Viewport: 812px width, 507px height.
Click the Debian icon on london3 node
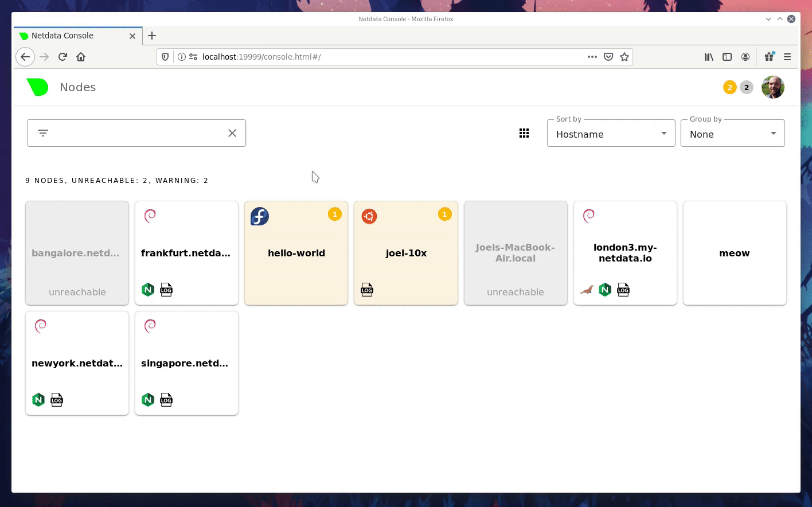pos(589,216)
